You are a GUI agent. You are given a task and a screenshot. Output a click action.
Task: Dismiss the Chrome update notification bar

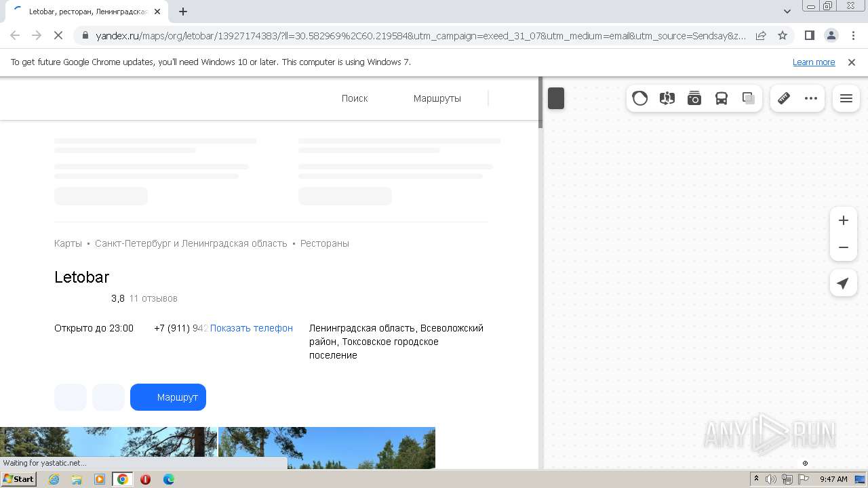click(x=852, y=62)
